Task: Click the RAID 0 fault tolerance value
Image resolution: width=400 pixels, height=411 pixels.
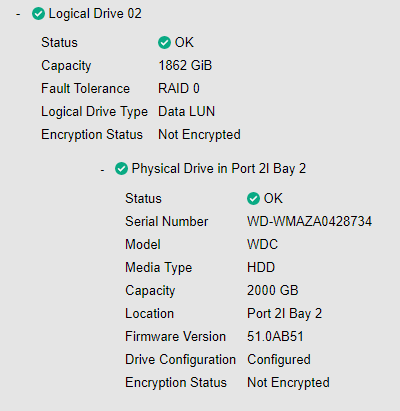Action: tap(179, 88)
